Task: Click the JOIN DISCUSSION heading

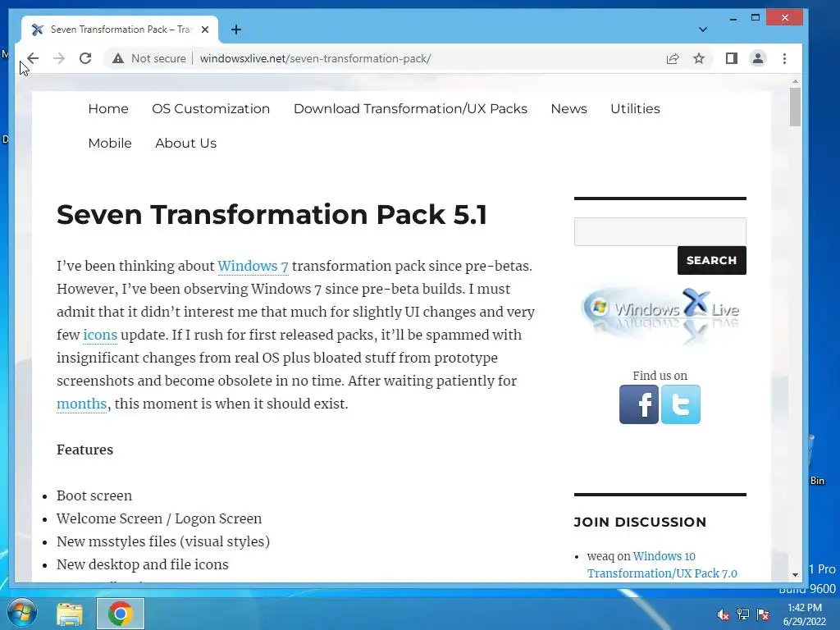Action: pos(640,522)
